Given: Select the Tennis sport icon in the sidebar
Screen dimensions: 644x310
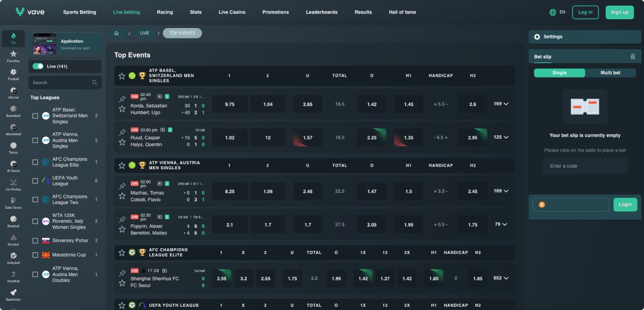Looking at the screenshot, I should (x=13, y=146).
